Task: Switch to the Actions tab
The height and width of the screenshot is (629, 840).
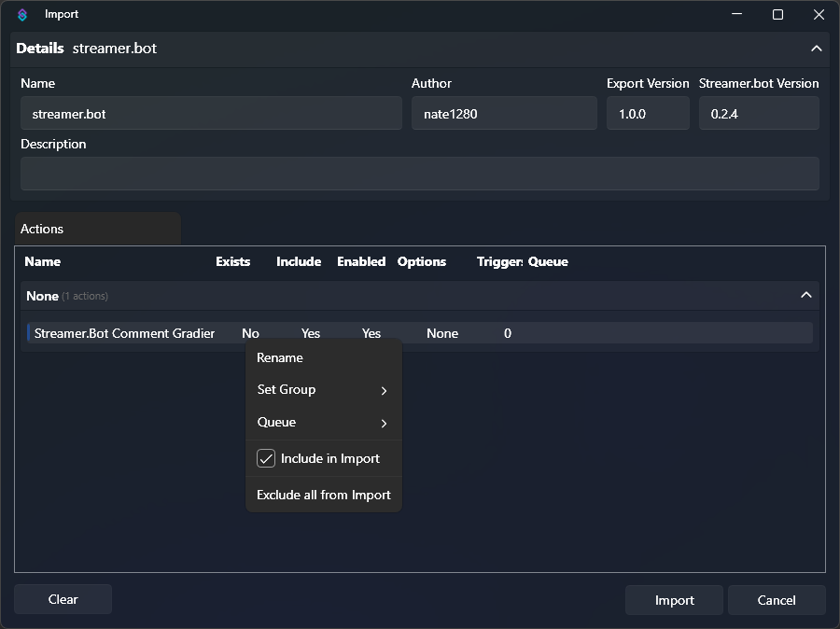Action: (41, 228)
